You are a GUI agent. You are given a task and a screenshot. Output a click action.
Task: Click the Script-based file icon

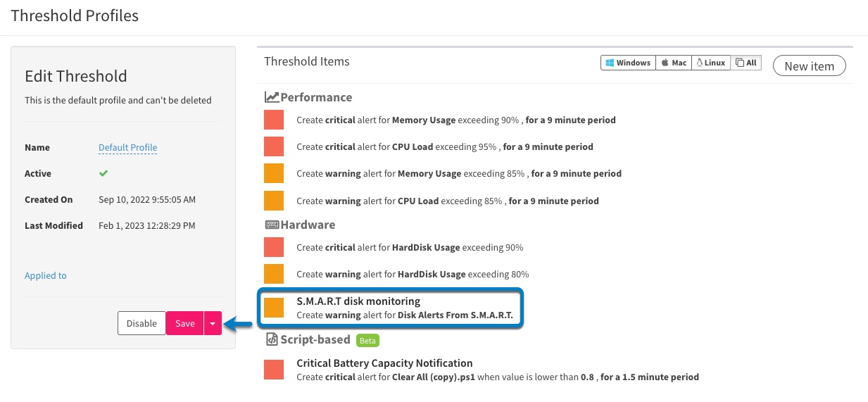tap(272, 339)
